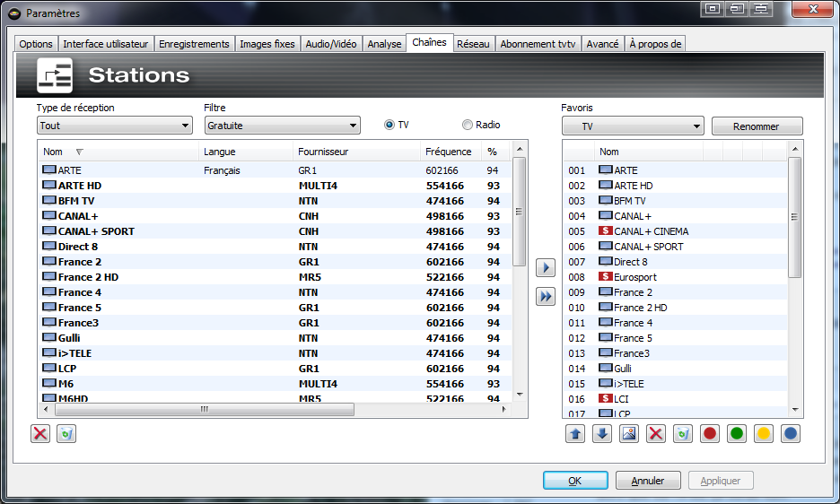Click the red X delete icon under stations list
Screen dimensions: 840x504
(40, 433)
